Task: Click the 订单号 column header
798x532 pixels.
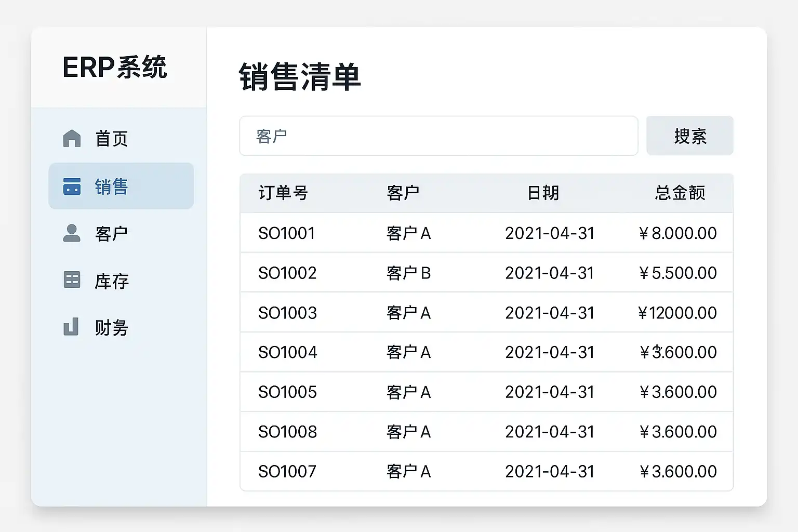Action: 283,193
